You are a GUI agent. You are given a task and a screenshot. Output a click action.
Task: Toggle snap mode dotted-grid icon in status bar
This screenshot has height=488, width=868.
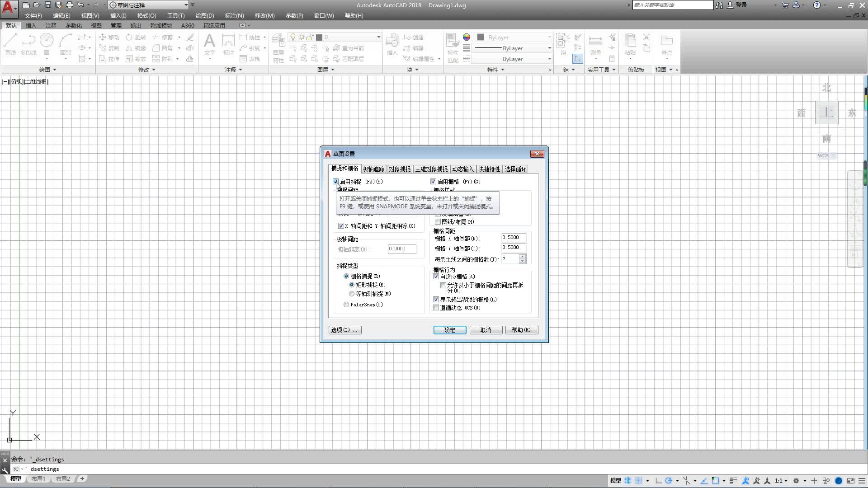click(x=638, y=480)
